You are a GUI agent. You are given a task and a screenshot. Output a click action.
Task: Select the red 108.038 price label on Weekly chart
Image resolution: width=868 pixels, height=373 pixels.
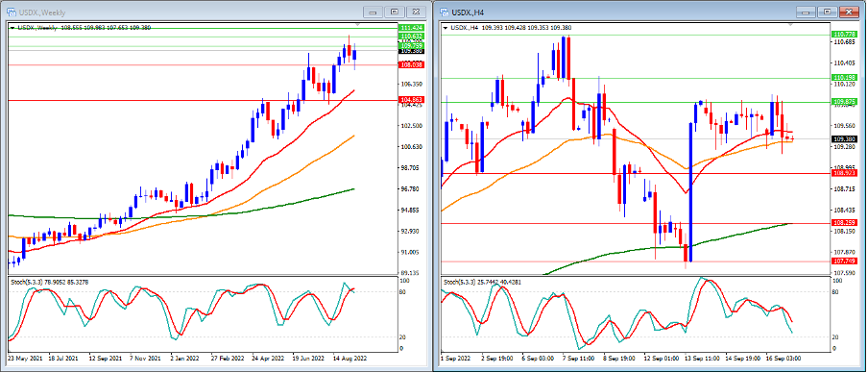click(x=411, y=64)
